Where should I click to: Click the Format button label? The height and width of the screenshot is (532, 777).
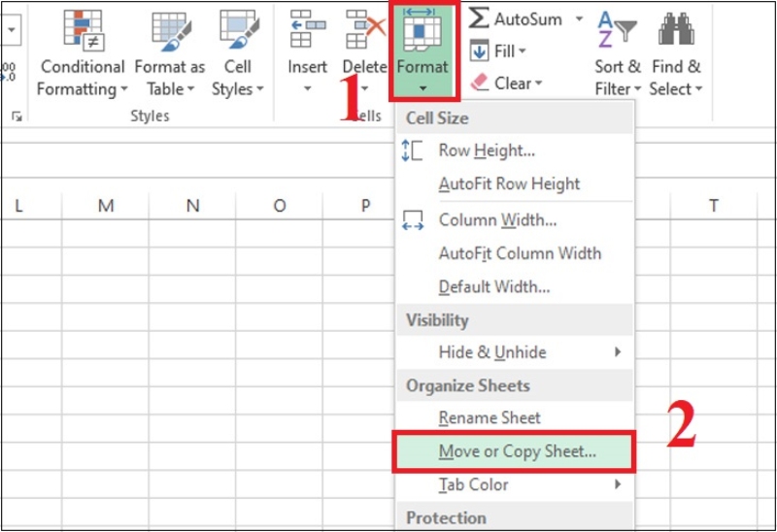pos(422,66)
